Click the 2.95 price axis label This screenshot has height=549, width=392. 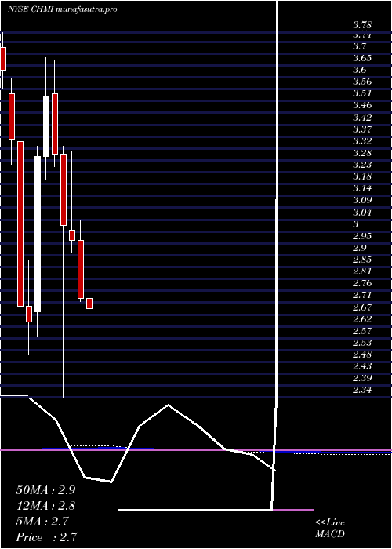point(362,235)
